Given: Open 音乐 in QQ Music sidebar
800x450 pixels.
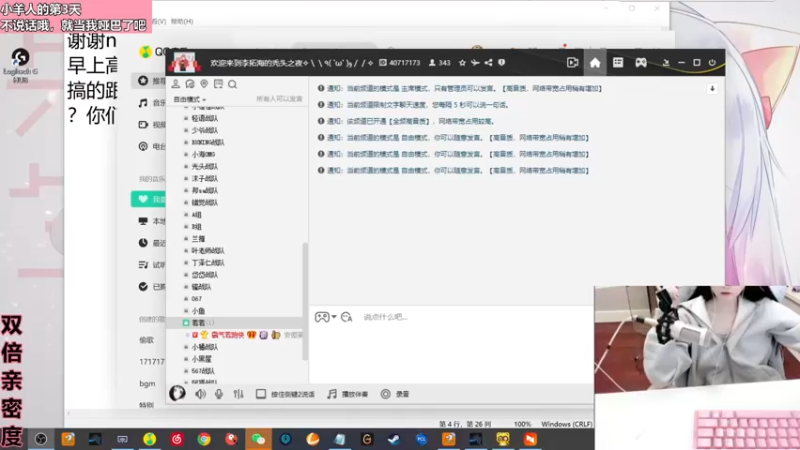Looking at the screenshot, I should 152,103.
